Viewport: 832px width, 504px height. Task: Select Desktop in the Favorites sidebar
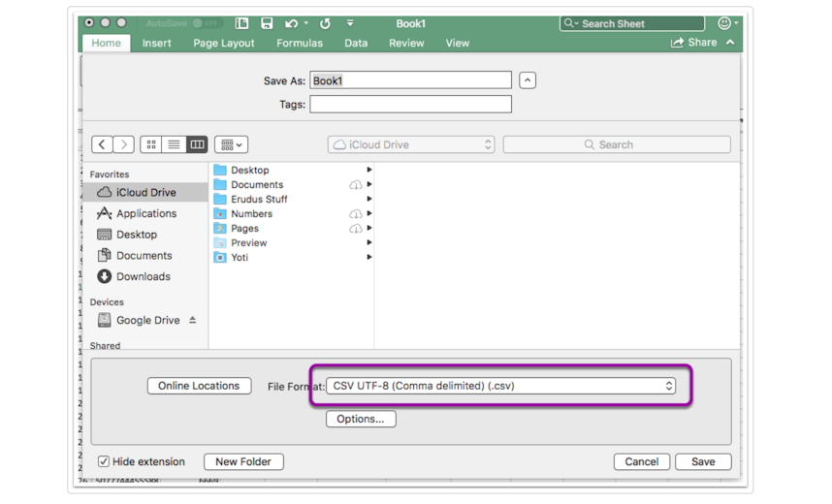coord(144,235)
